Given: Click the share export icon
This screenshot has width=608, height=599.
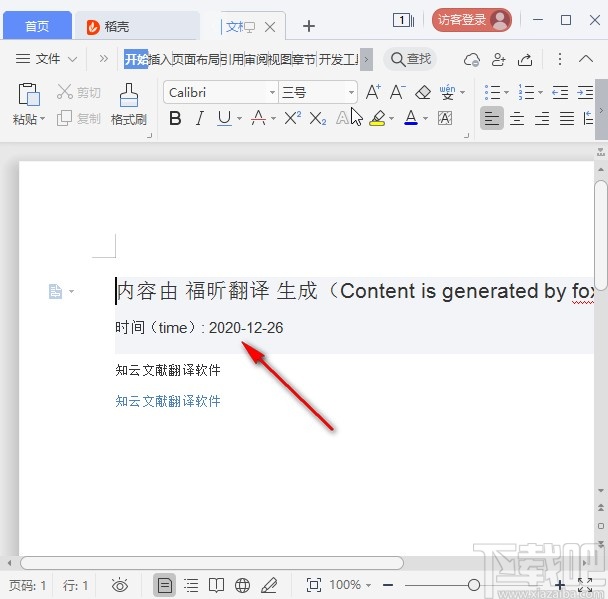Looking at the screenshot, I should click(525, 59).
